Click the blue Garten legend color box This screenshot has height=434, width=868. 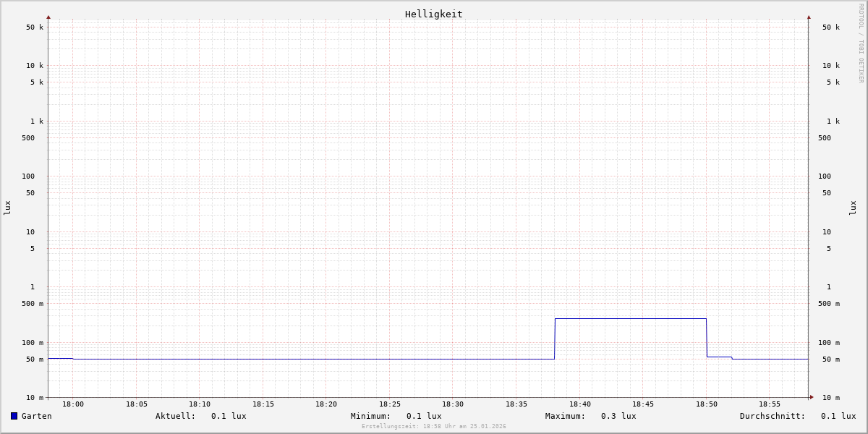tap(14, 416)
